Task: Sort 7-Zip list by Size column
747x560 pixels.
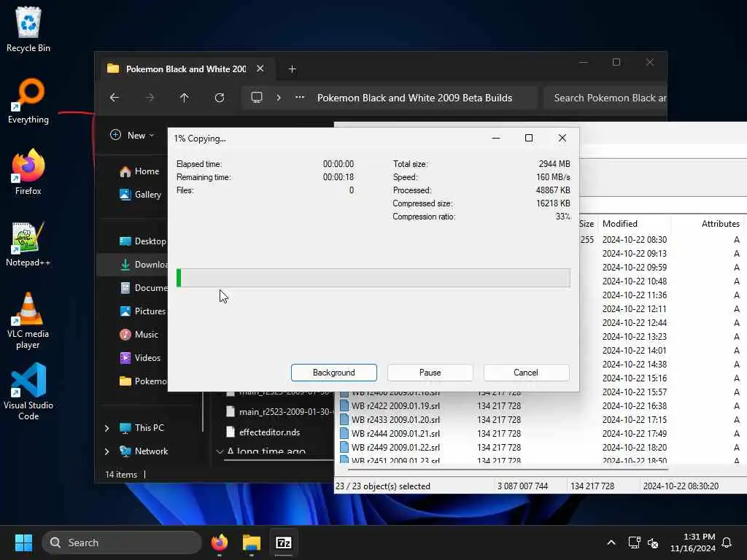Action: (587, 223)
